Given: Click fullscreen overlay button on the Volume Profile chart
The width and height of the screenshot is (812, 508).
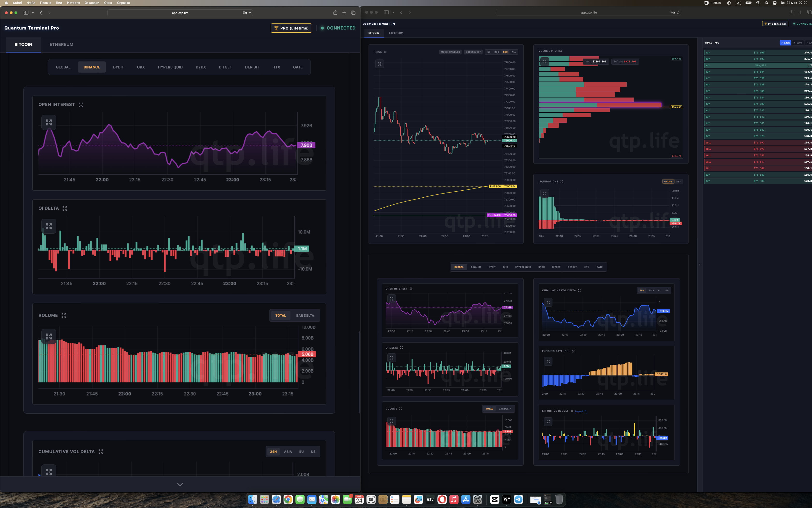Looking at the screenshot, I should click(544, 62).
